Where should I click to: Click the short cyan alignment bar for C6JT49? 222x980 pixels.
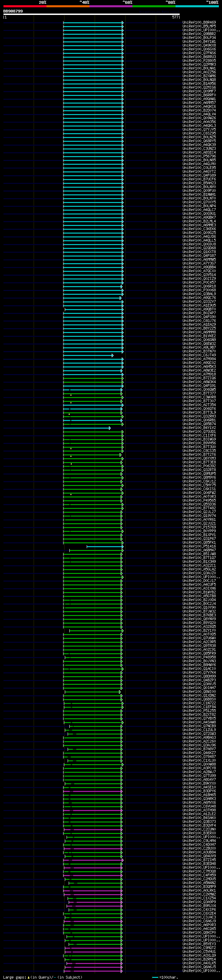pyautogui.click(x=88, y=355)
